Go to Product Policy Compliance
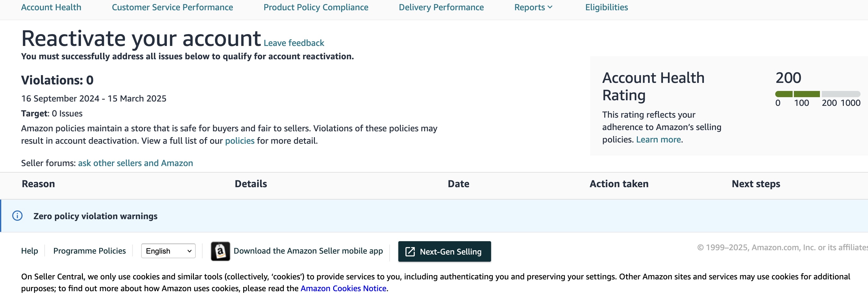 [x=316, y=7]
